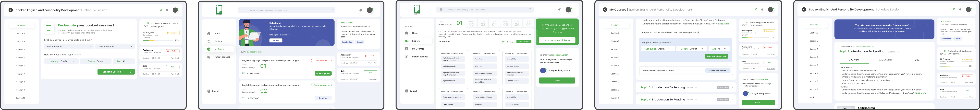Click Start Your Free Trial Now
The image size is (980, 110).
(557, 40)
